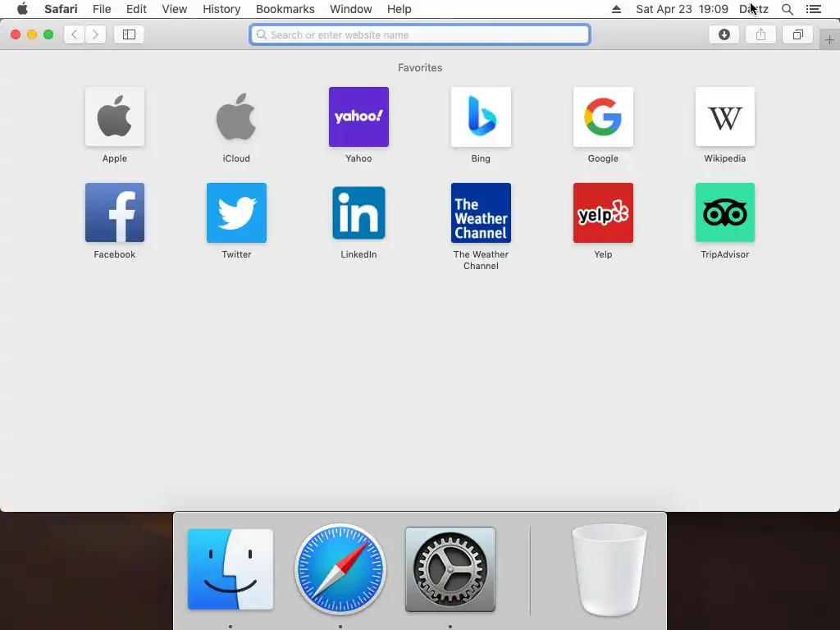Open the Window menu

click(x=351, y=9)
